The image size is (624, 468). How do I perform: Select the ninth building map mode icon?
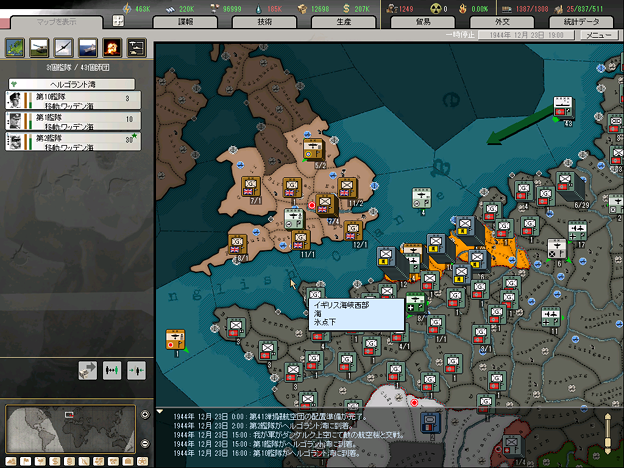(128, 461)
